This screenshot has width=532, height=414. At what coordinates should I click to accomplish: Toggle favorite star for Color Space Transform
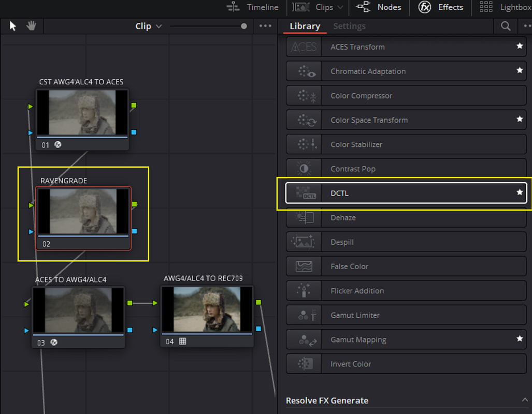[x=520, y=120]
